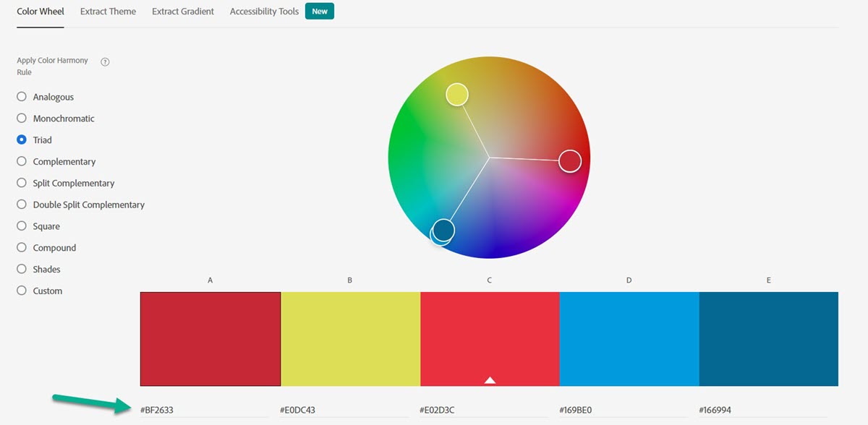This screenshot has width=868, height=425.
Task: Click the dark red swatch A
Action: tap(210, 339)
